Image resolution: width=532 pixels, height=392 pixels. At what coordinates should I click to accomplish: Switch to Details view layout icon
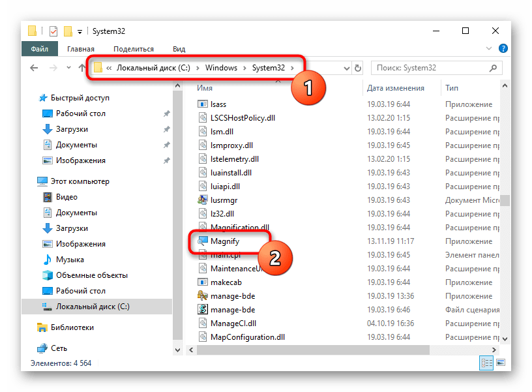(x=486, y=363)
